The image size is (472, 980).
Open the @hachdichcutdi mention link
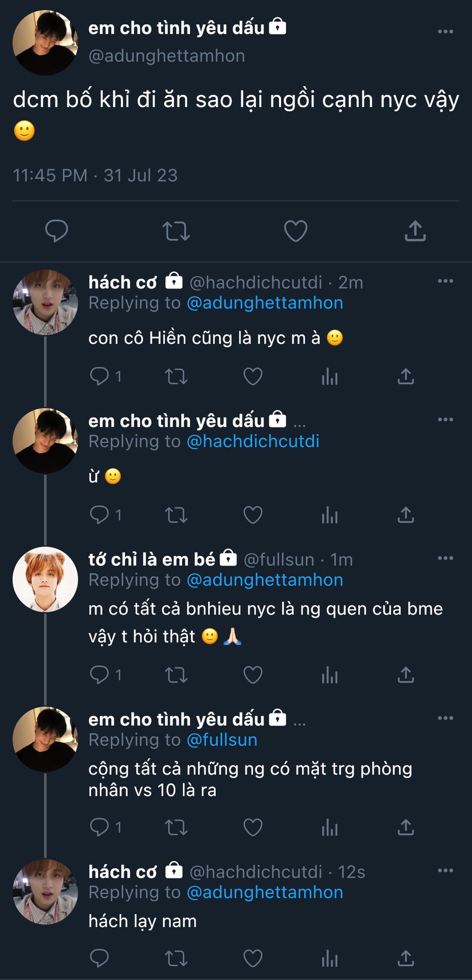253,441
